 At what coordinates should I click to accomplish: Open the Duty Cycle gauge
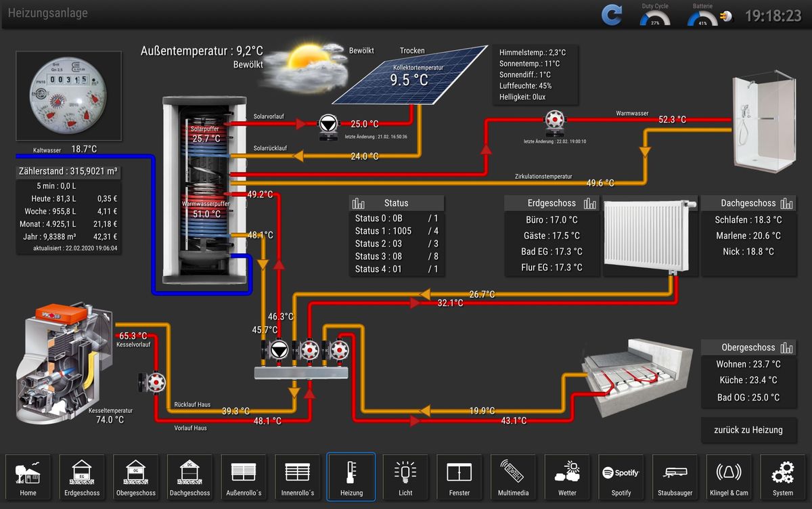pyautogui.click(x=655, y=16)
